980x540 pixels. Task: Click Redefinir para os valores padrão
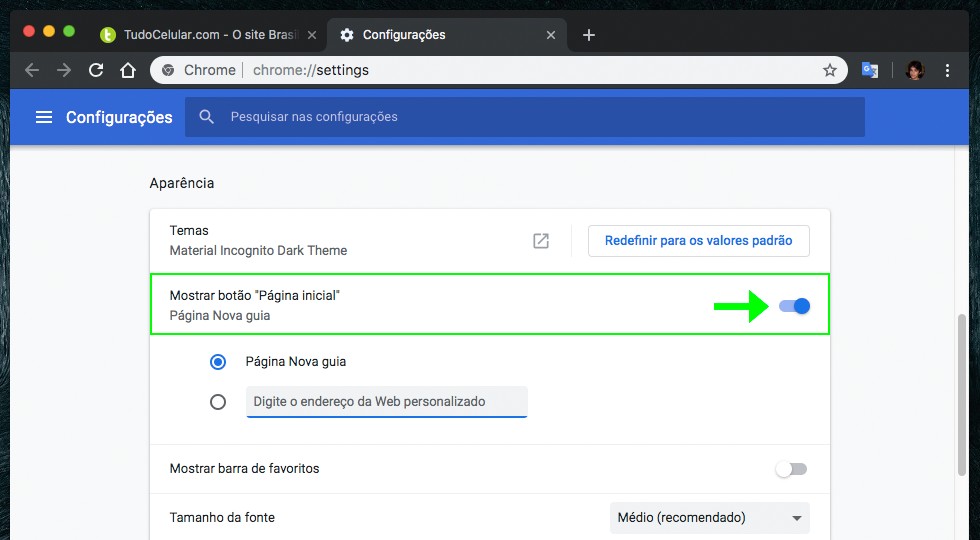click(x=698, y=241)
